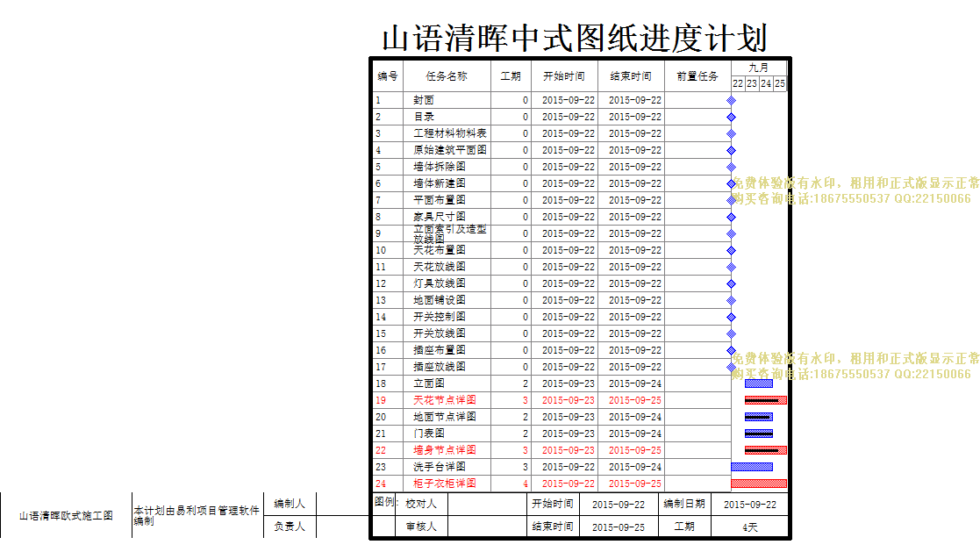Image resolution: width=980 pixels, height=559 pixels.
Task: Select the task 立面索引及造型放线图
Action: [450, 233]
